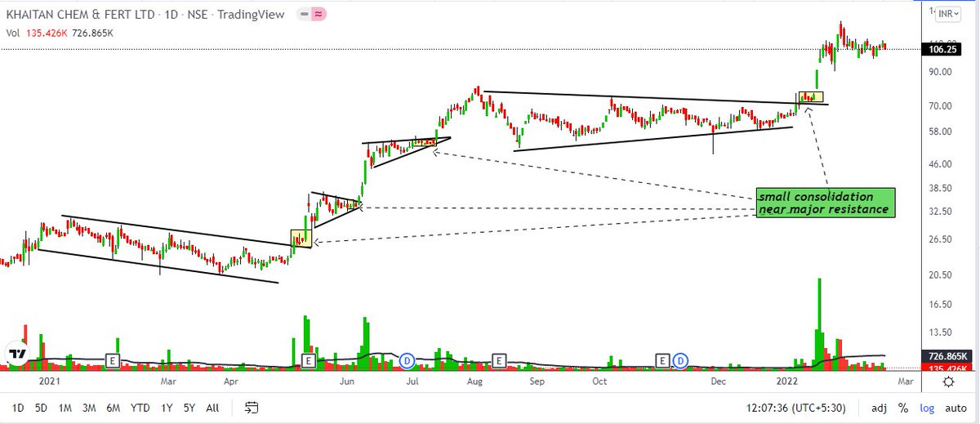
Task: Select the 5Y range tab
Action: [x=189, y=408]
